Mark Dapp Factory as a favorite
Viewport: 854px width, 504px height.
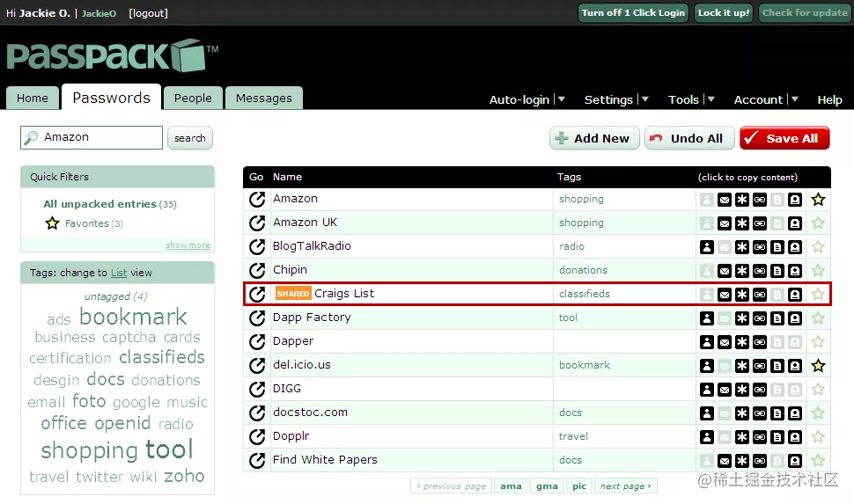point(818,318)
